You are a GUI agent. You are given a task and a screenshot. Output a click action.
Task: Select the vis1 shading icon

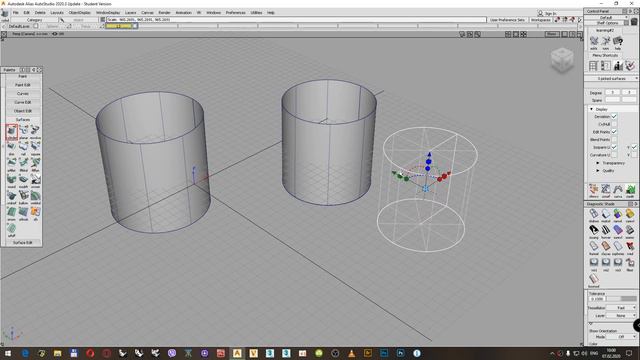pos(593,263)
